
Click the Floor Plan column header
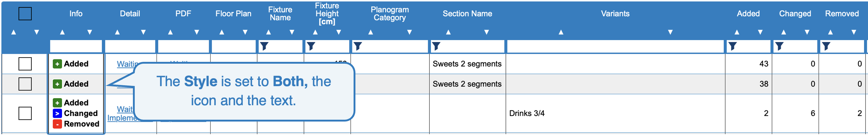234,14
